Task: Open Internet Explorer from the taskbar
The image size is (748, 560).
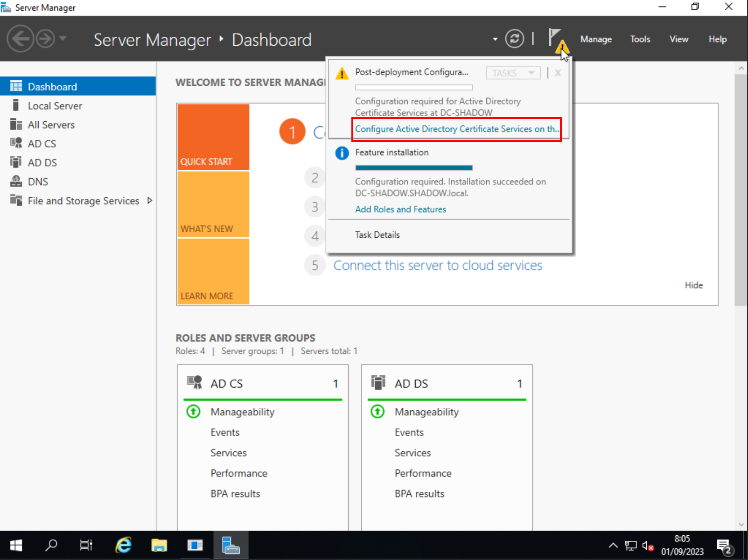Action: 124,545
